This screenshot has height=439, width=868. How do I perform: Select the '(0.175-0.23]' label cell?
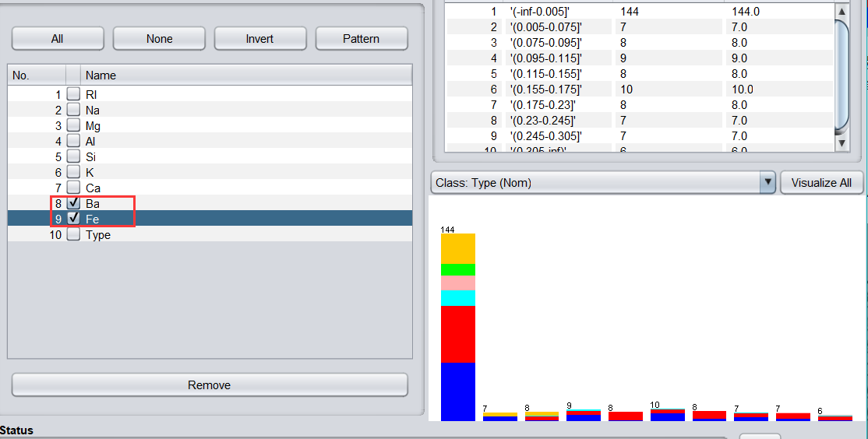point(542,104)
